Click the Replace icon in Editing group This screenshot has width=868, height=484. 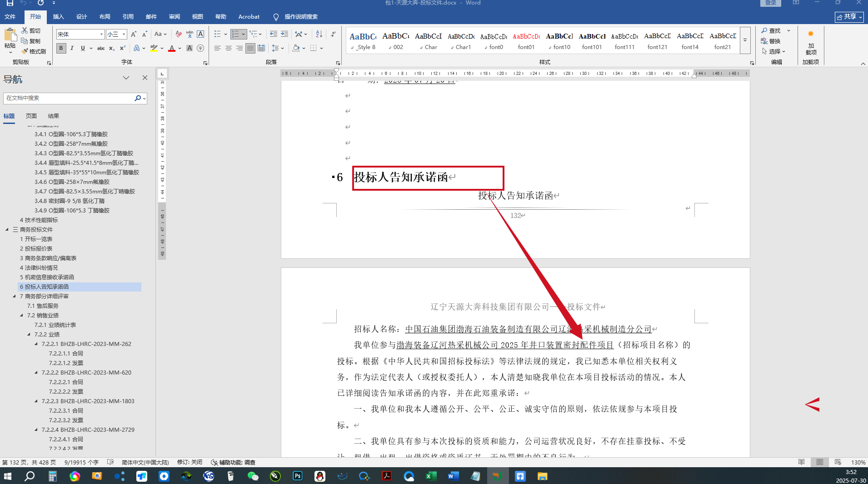764,41
